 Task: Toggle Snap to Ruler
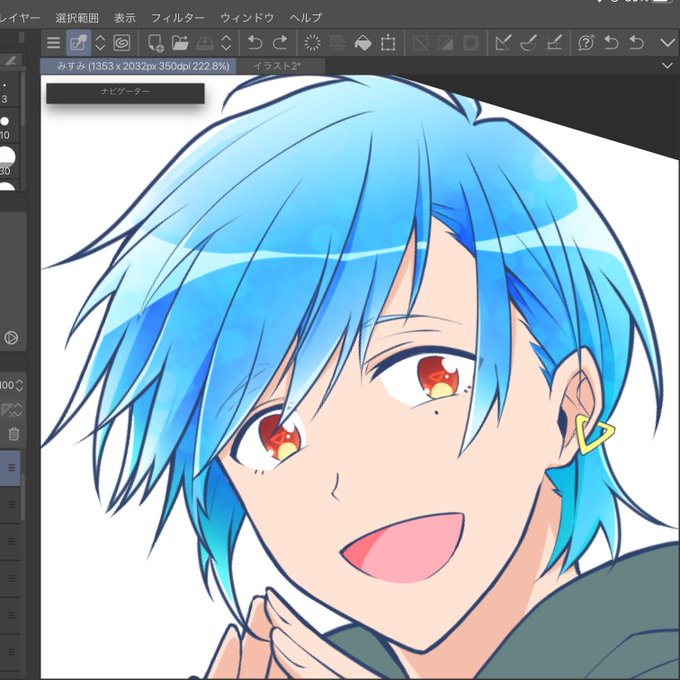point(503,42)
